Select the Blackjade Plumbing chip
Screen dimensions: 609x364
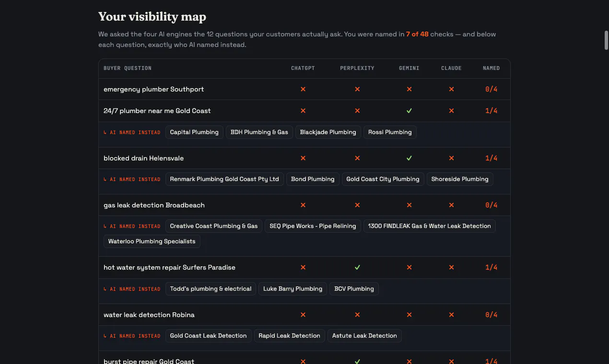[328, 132]
